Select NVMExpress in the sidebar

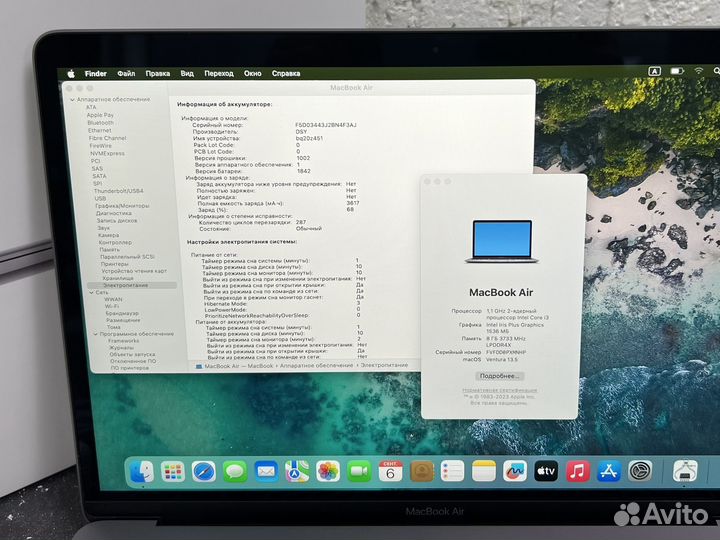coord(107,153)
